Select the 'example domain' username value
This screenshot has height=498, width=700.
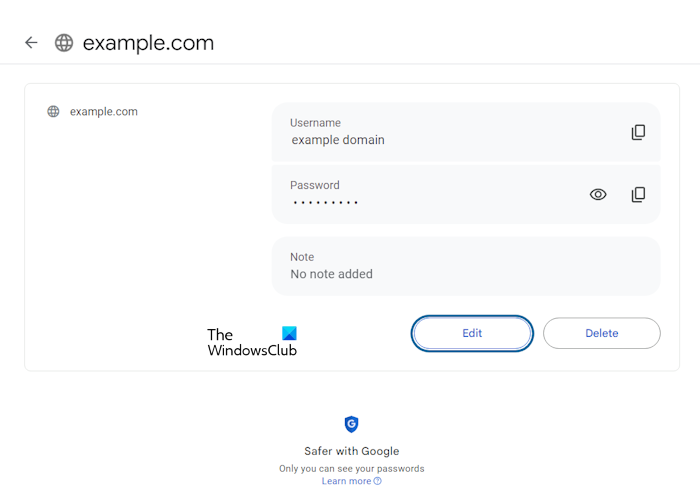click(x=338, y=140)
